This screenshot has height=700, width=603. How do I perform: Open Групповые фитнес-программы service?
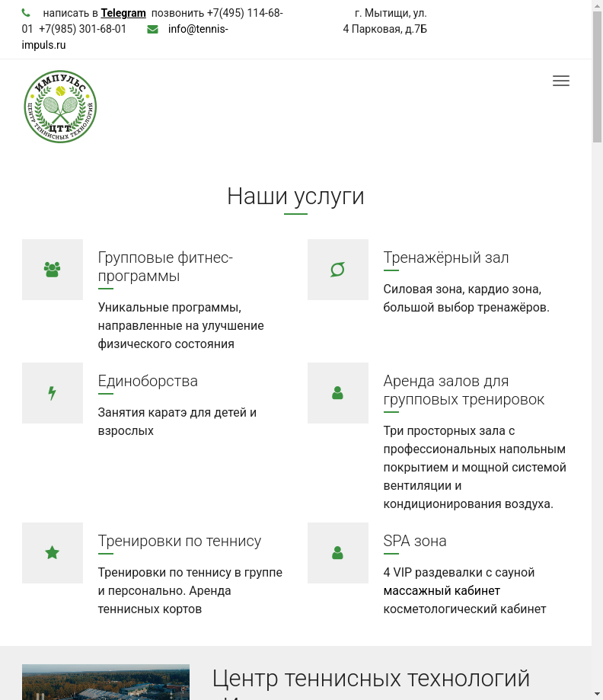[165, 267]
